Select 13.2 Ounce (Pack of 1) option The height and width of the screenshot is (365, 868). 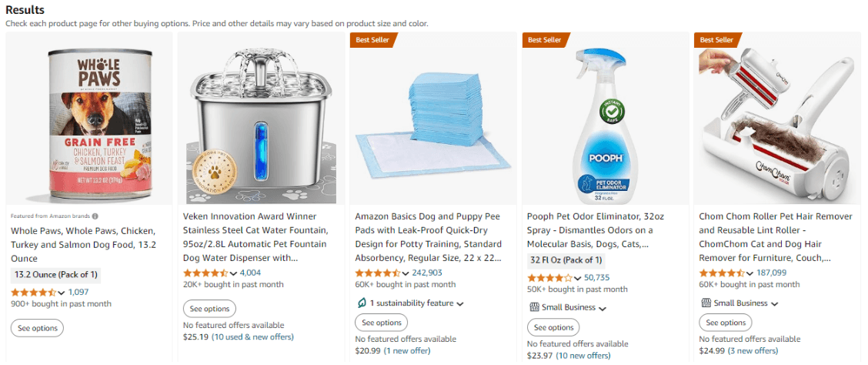[x=56, y=275]
